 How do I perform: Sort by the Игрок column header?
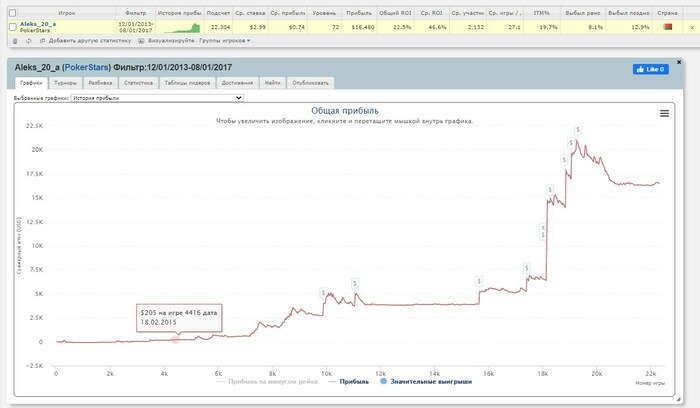point(67,13)
